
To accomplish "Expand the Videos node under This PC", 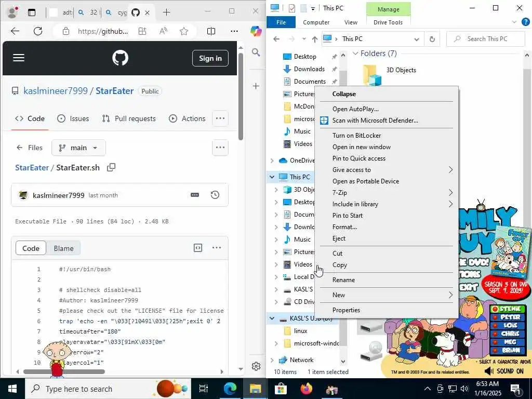I will point(276,264).
